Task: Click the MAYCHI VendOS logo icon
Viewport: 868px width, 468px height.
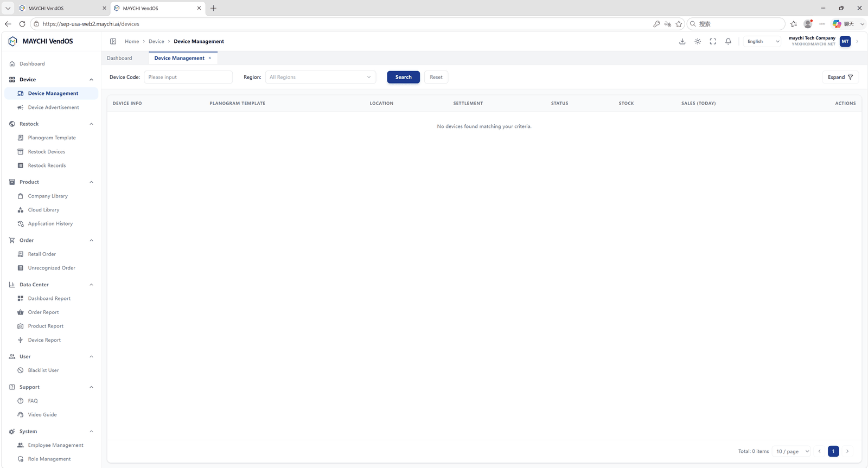Action: 12,41
